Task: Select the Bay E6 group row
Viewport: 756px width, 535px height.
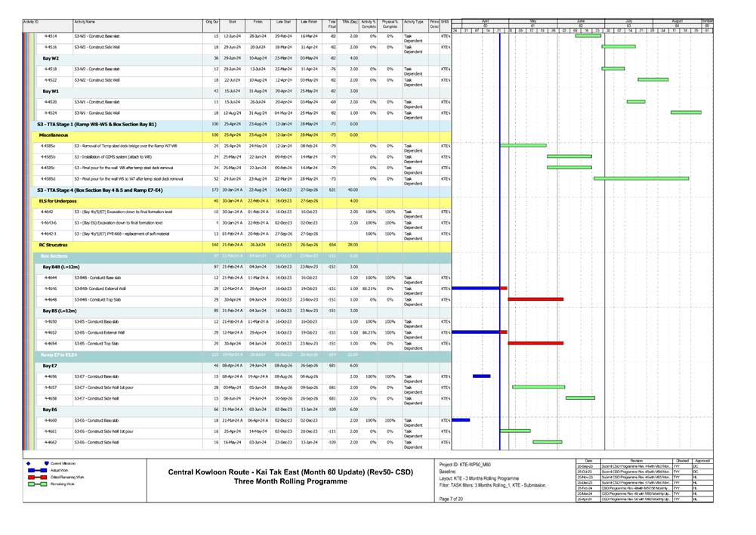Action: 50,409
